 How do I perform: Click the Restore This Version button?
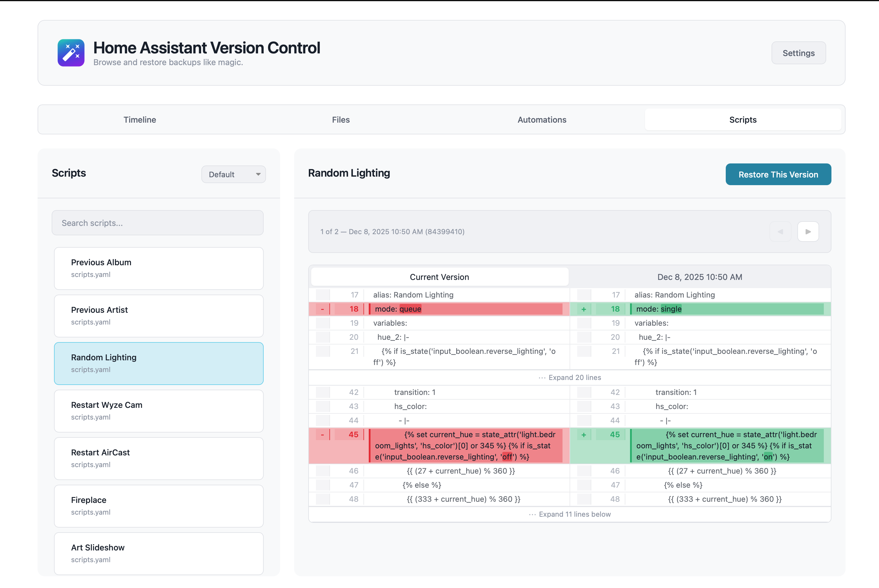pyautogui.click(x=778, y=174)
